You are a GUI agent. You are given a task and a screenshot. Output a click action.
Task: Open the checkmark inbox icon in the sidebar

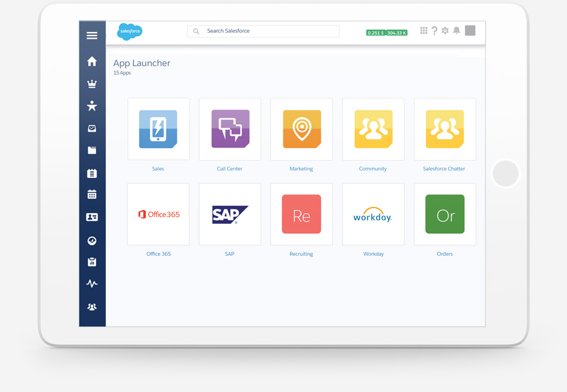pyautogui.click(x=92, y=128)
